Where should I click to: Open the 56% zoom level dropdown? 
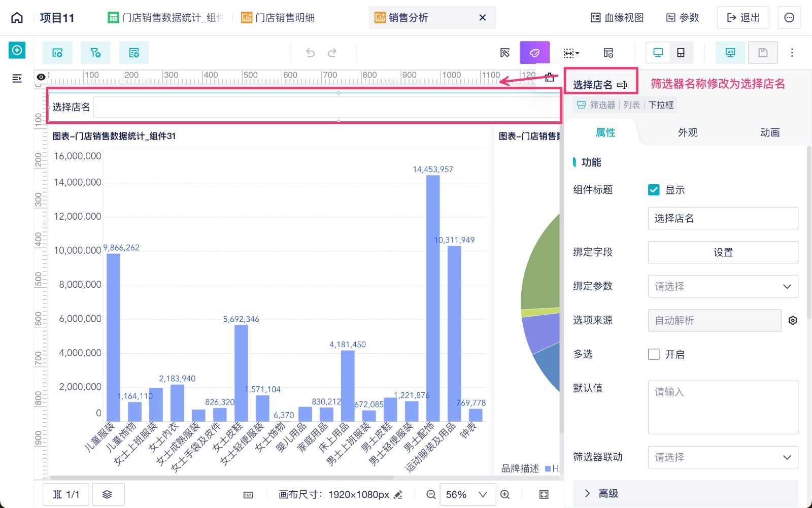[467, 494]
